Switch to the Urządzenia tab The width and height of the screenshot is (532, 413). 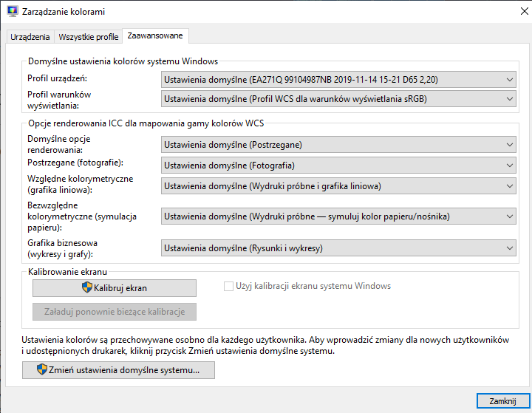[x=30, y=36]
